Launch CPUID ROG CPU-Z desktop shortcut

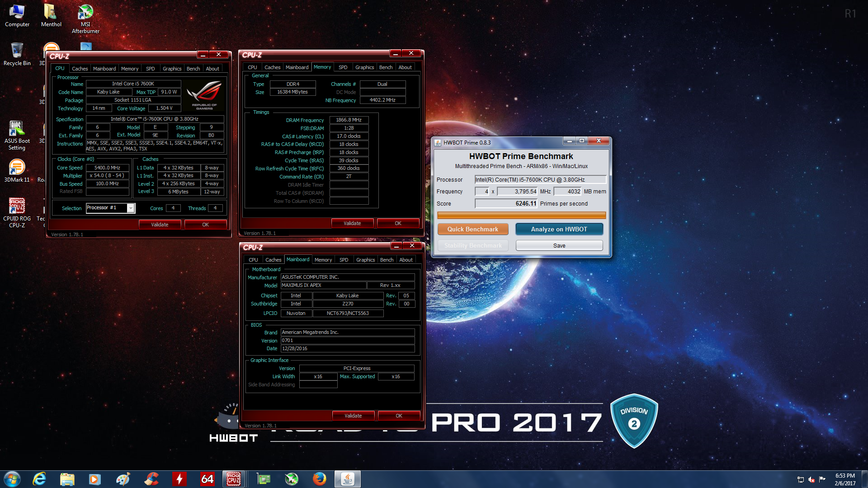click(17, 212)
